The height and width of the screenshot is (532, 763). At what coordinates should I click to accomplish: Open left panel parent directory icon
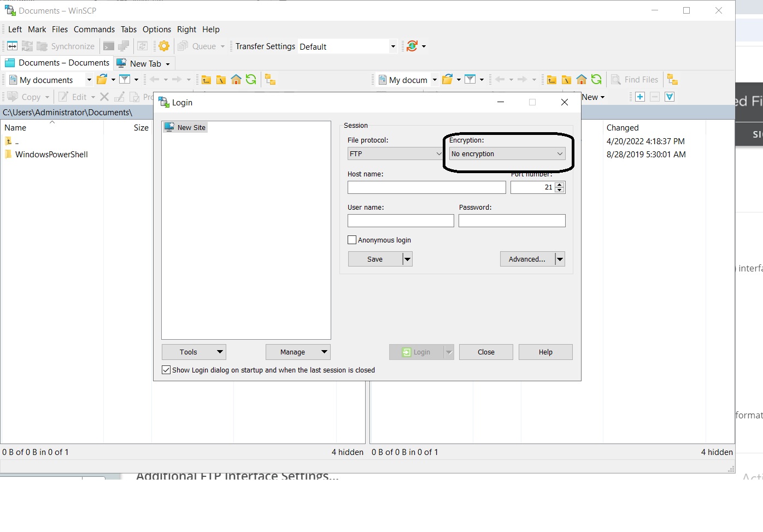coord(206,80)
